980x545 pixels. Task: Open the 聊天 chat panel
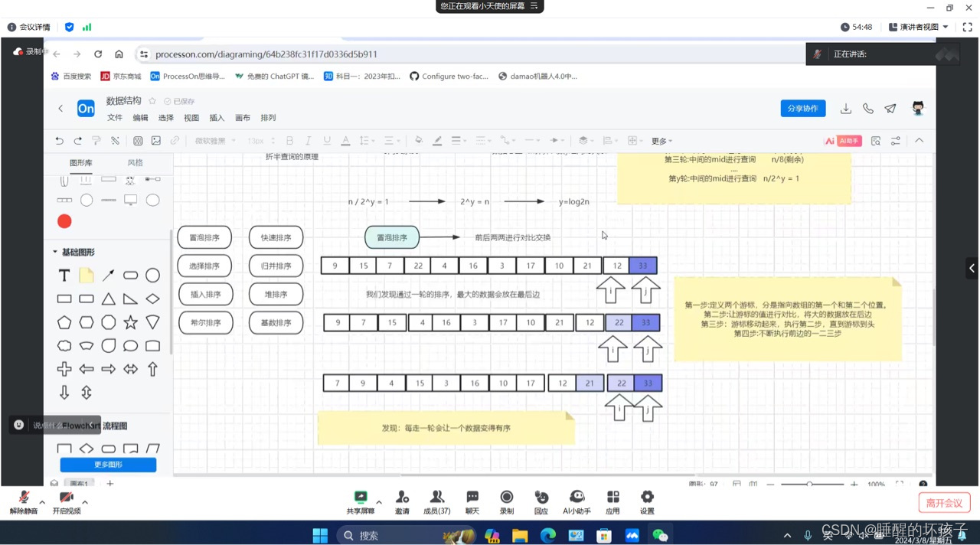(x=472, y=503)
